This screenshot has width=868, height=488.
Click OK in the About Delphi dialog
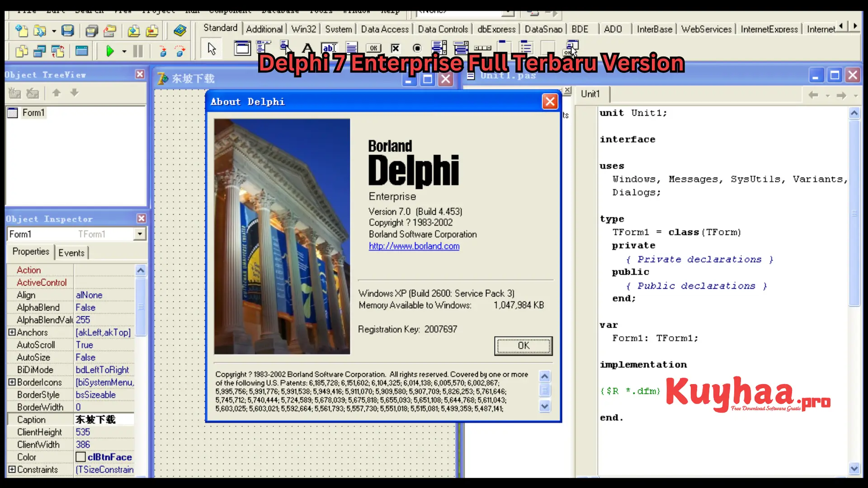pyautogui.click(x=524, y=346)
